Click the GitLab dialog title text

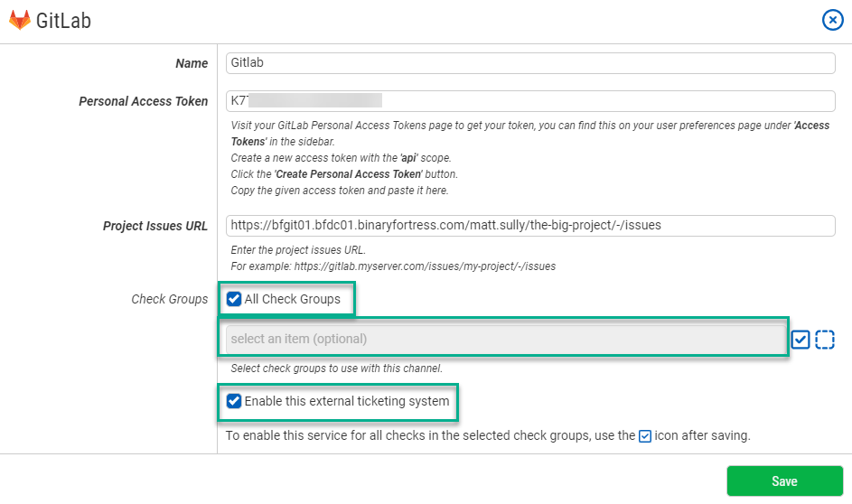point(63,21)
